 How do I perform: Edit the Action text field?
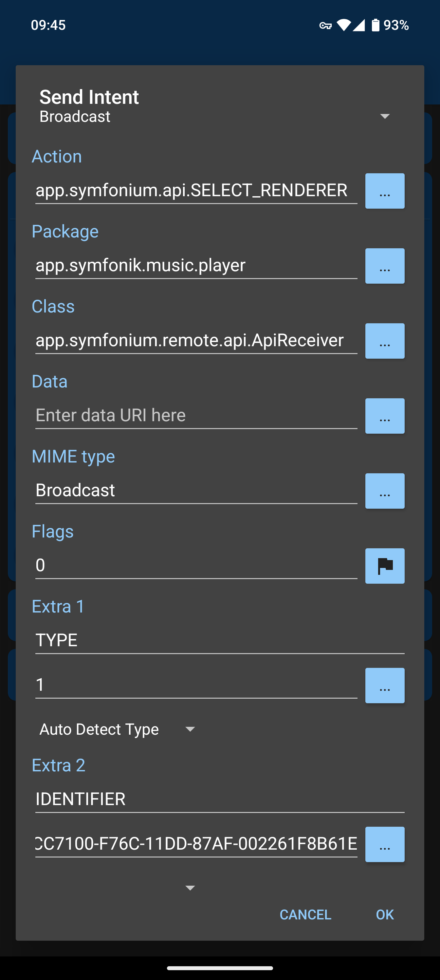tap(196, 191)
